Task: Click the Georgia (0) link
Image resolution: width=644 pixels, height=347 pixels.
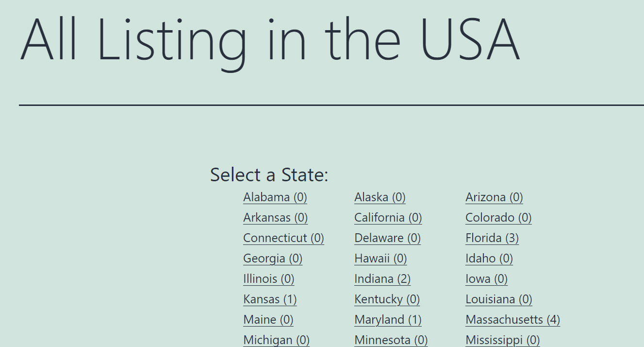Action: (x=273, y=259)
